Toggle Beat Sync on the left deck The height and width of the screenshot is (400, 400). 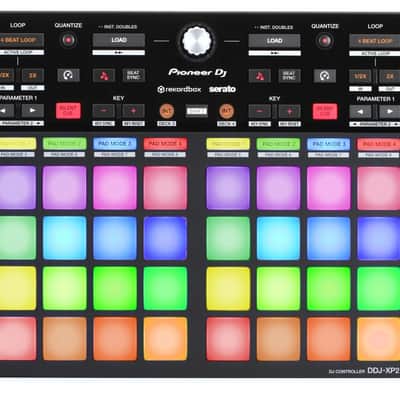pyautogui.click(x=133, y=75)
